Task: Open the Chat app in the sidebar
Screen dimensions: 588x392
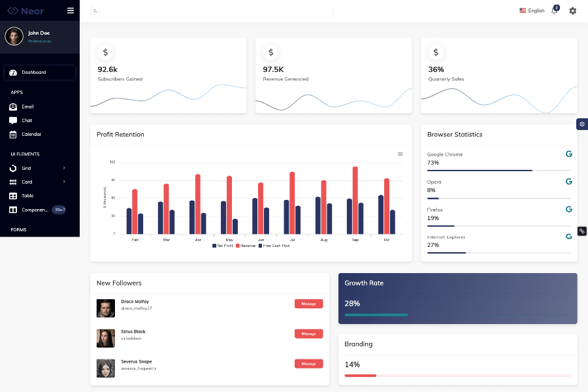Action: point(28,120)
